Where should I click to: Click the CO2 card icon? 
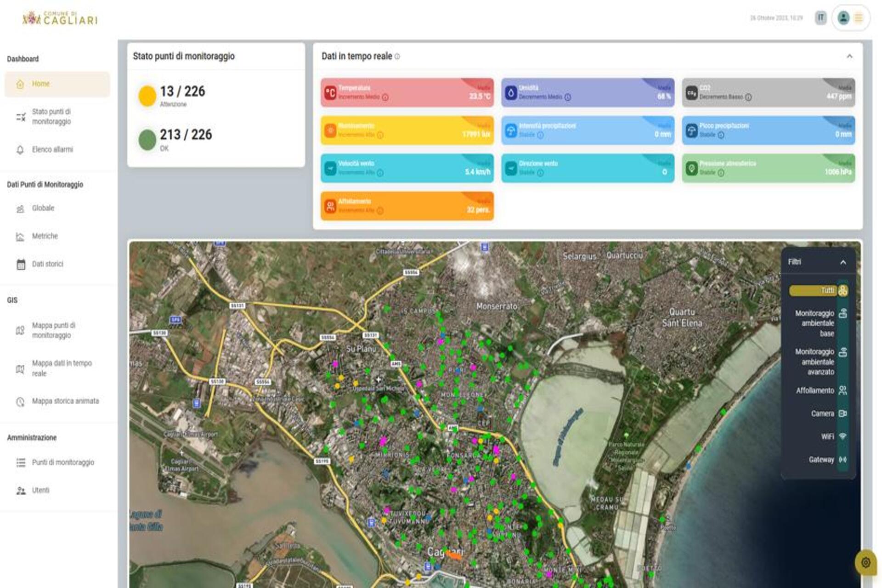691,93
